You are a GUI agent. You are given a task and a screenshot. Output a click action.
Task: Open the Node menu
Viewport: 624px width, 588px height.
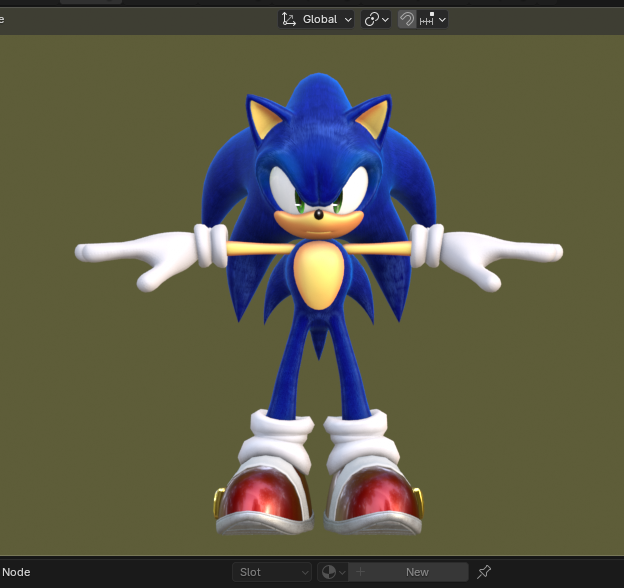[x=16, y=572]
